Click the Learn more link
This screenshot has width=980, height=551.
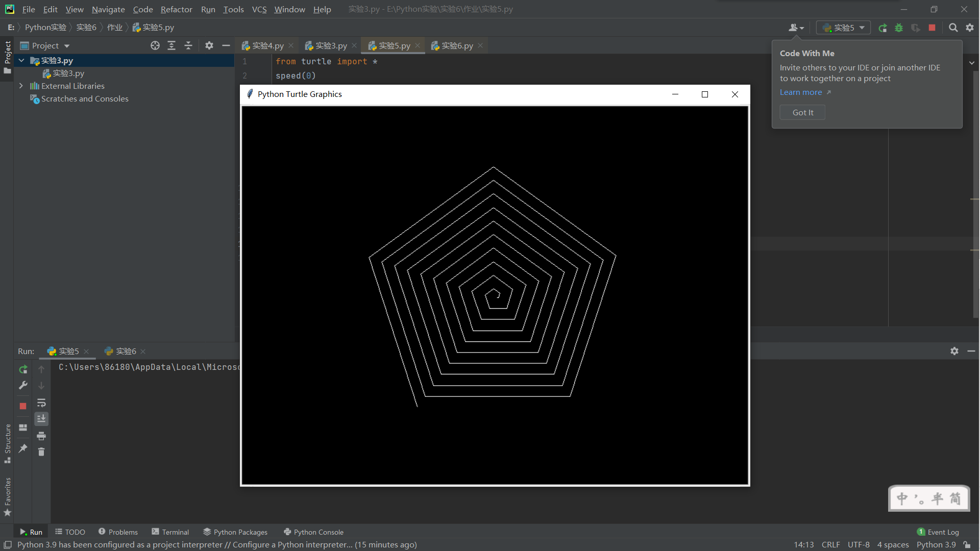801,92
